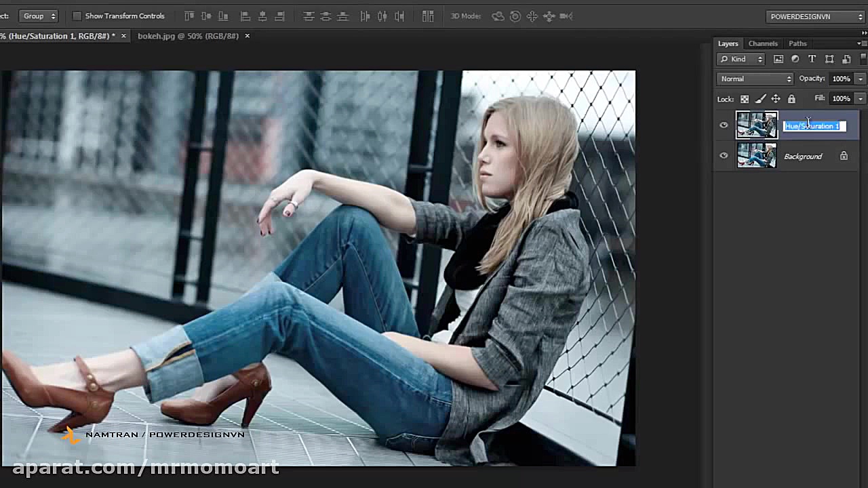Apply lock all using the padlock icon
The image size is (868, 488).
click(791, 99)
